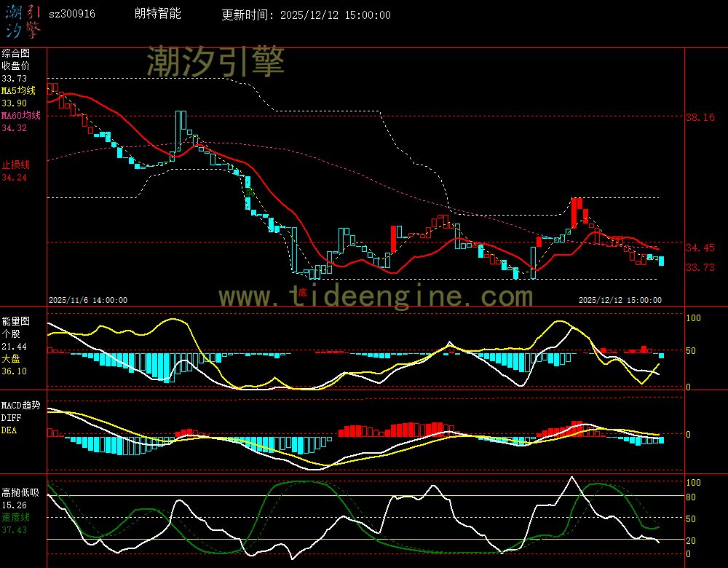Click the stock name 朗特智能

(158, 14)
